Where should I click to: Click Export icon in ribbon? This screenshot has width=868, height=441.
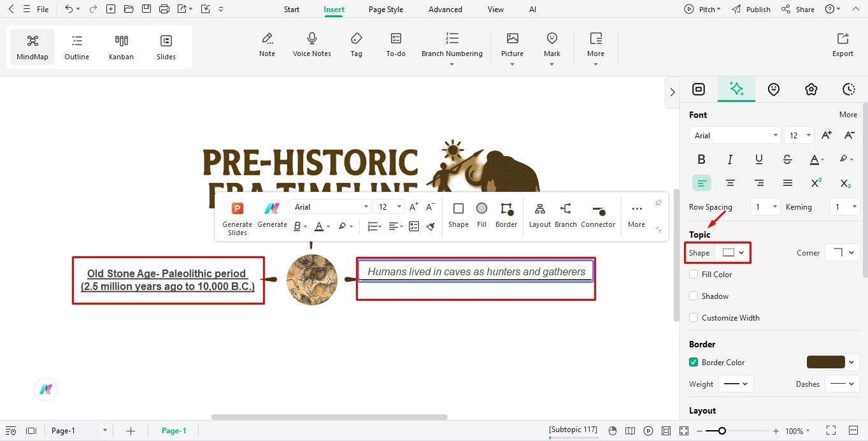[x=843, y=45]
